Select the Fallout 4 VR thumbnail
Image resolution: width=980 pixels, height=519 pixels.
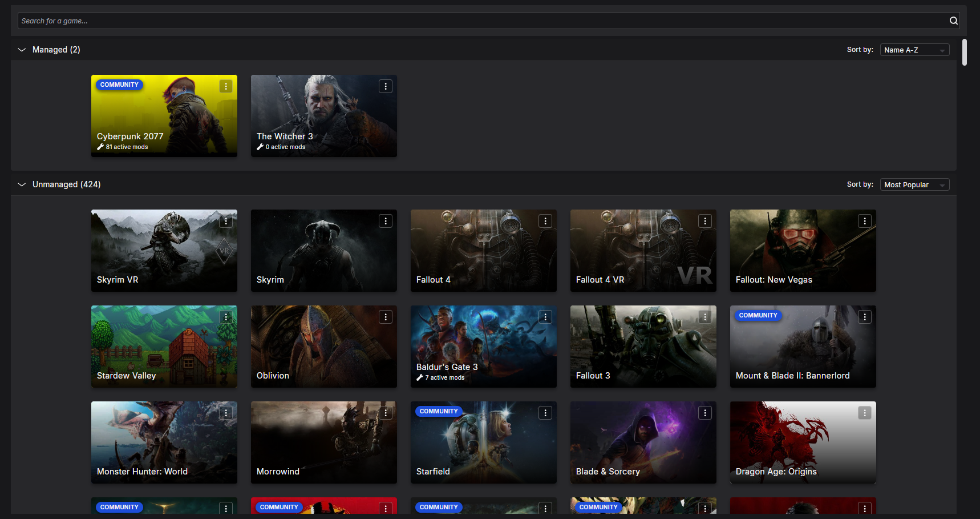point(643,251)
